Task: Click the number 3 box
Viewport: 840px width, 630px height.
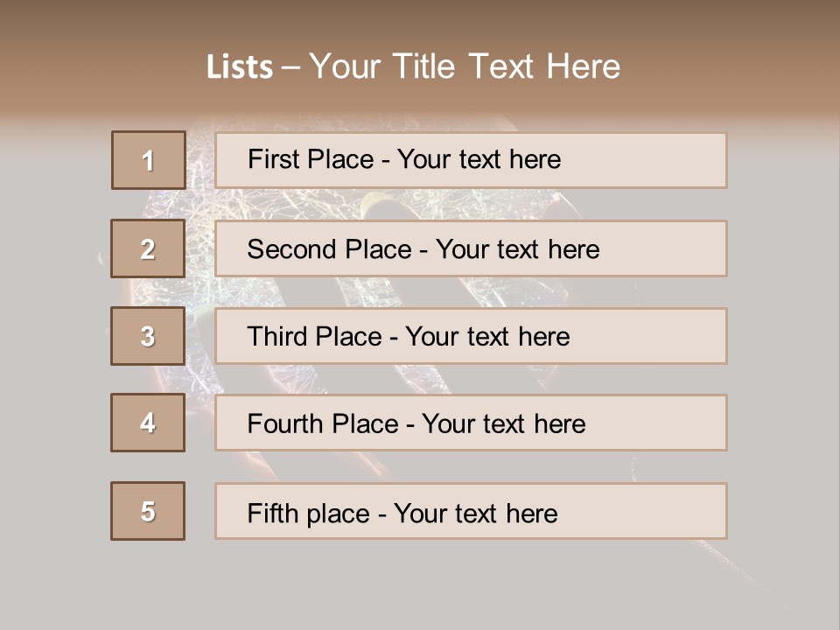Action: (x=148, y=336)
